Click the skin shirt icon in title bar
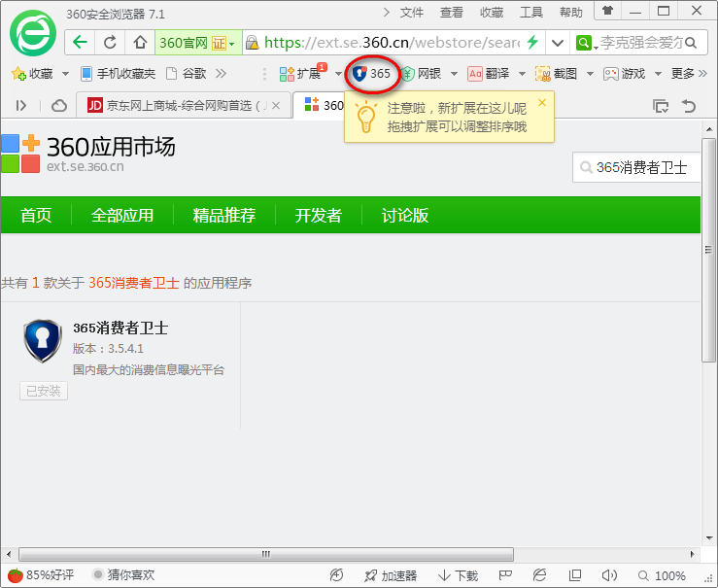This screenshot has height=588, width=718. [607, 11]
